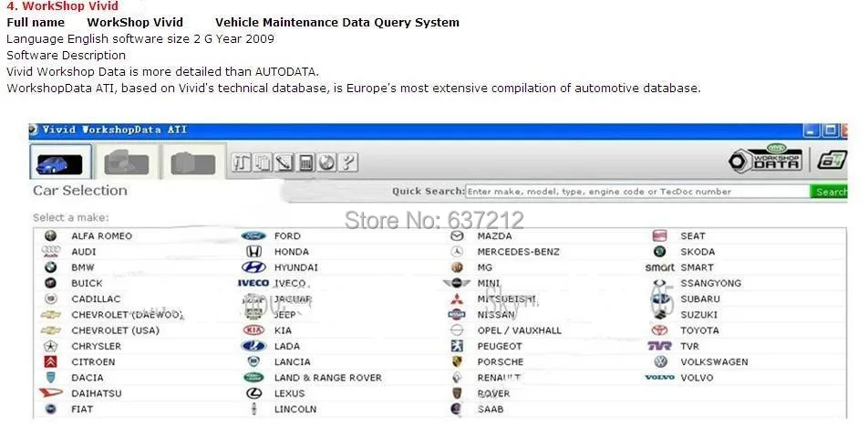Click the Volkswagen VW logo
This screenshot has width=868, height=439.
660,361
